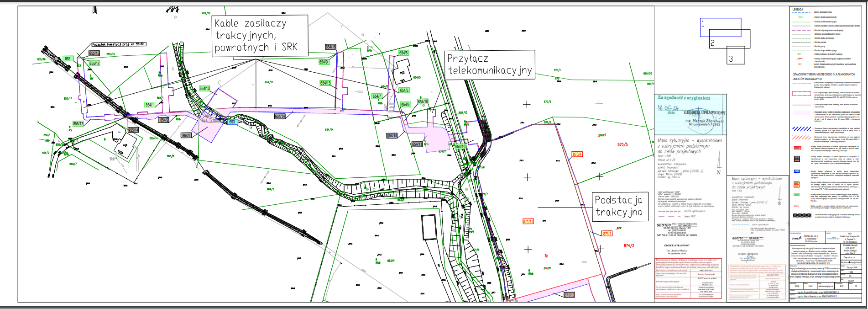Image resolution: width=868 pixels, height=309 pixels.
Task: Select the red 874/2 parcel number
Action: 629,245
